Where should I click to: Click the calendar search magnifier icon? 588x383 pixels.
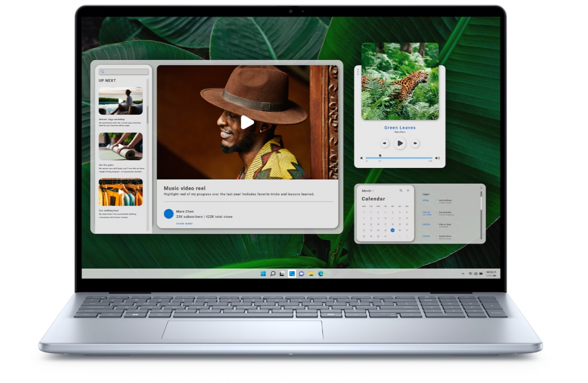click(x=401, y=191)
